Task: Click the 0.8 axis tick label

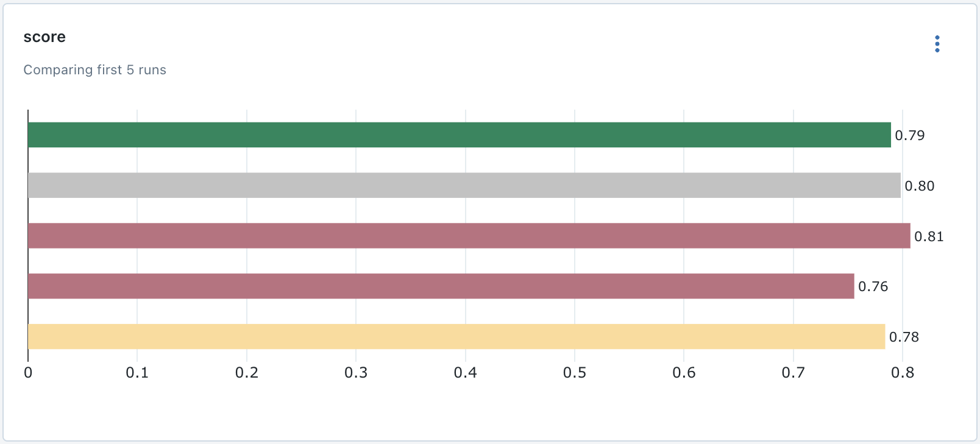Action: (904, 371)
